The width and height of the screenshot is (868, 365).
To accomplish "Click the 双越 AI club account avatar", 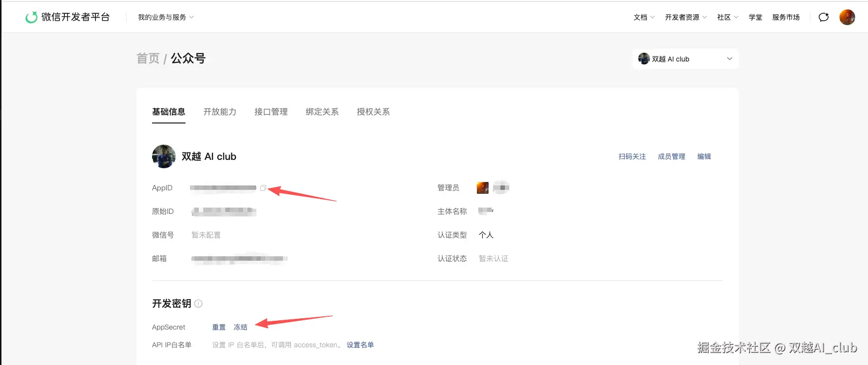I will [164, 156].
